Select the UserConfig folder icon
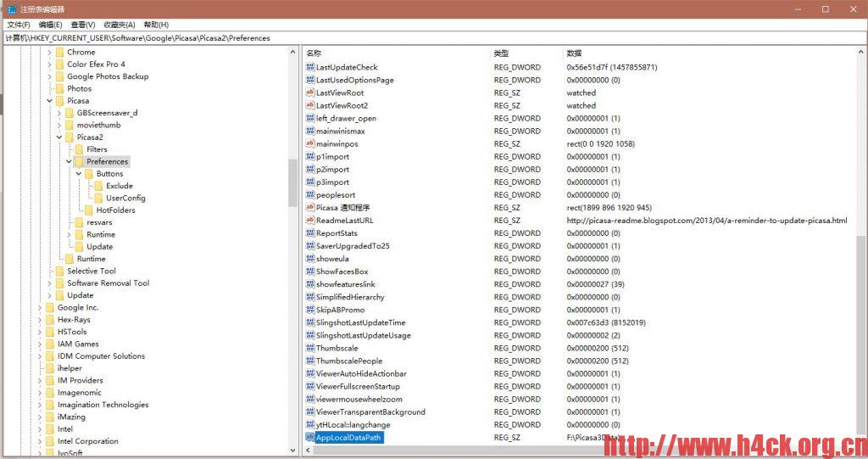868x459 pixels. pyautogui.click(x=98, y=198)
